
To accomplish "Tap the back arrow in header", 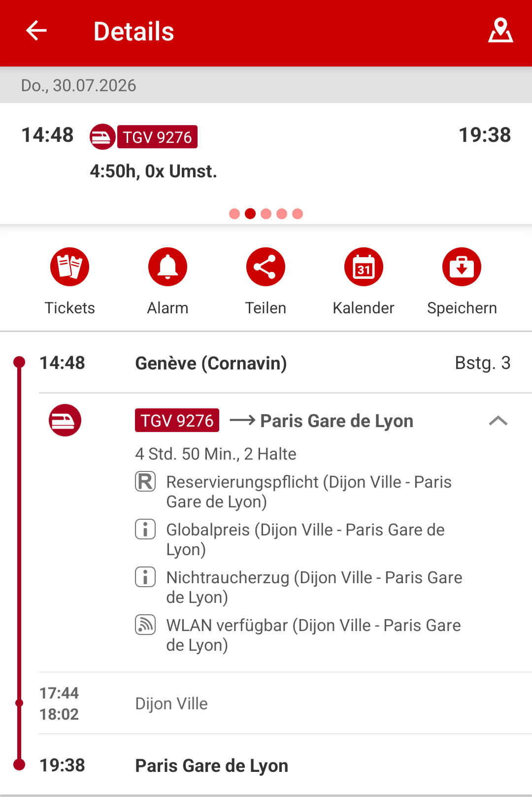I will click(36, 31).
